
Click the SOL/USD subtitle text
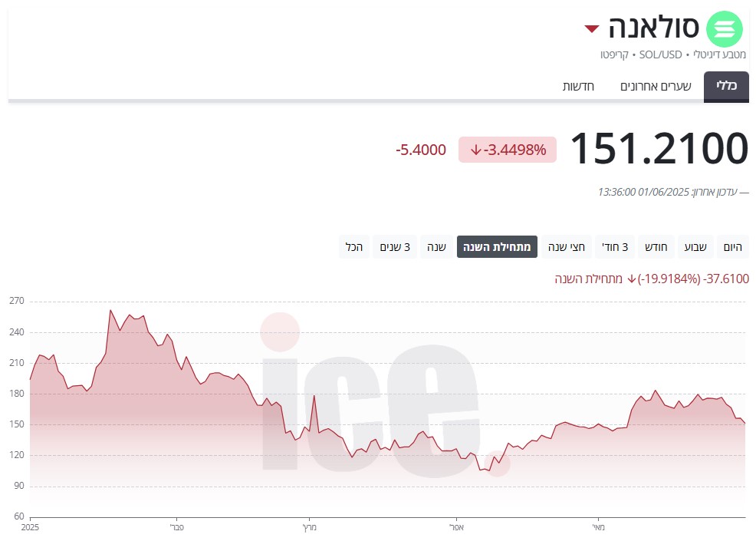(659, 55)
